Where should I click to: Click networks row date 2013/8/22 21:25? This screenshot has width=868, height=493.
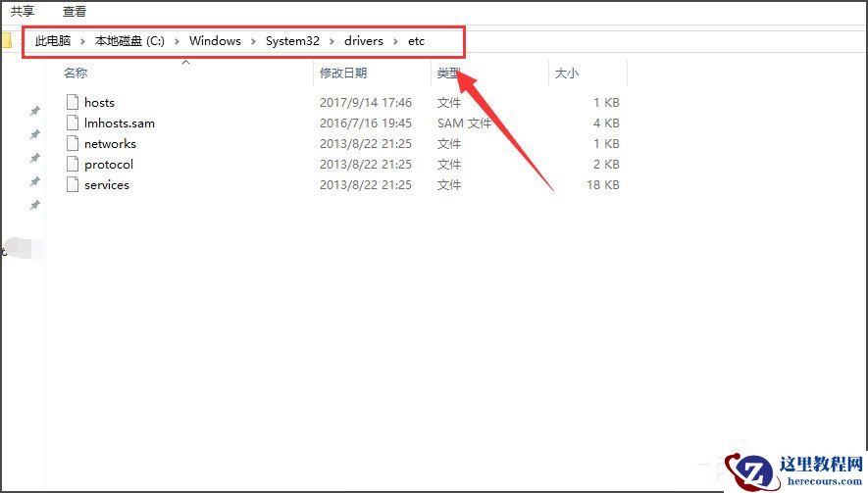[366, 144]
